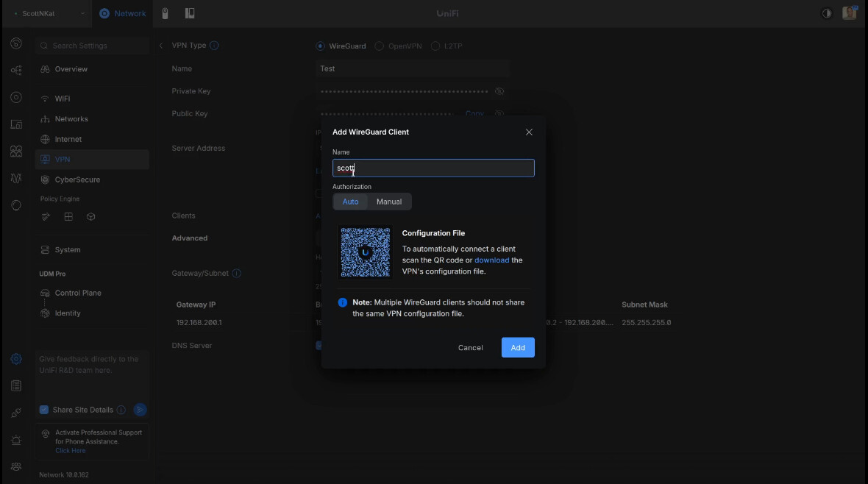
Task: Click the download configuration file link
Action: (491, 260)
